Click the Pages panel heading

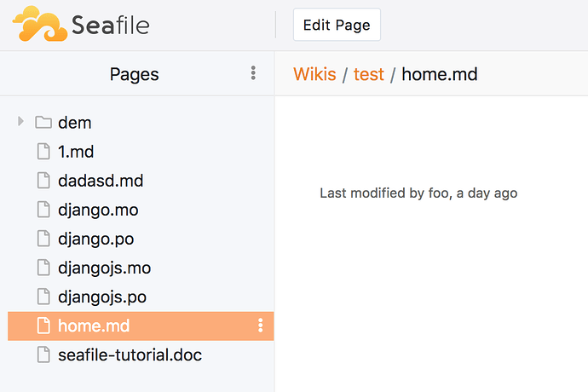tap(134, 74)
